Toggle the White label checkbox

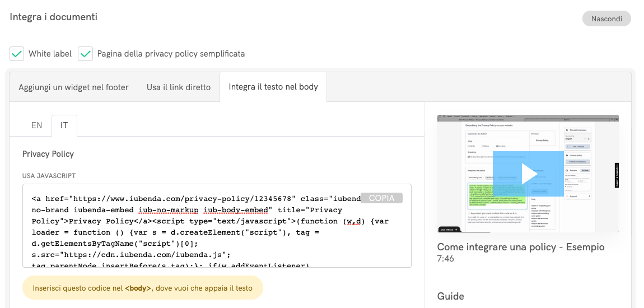17,54
